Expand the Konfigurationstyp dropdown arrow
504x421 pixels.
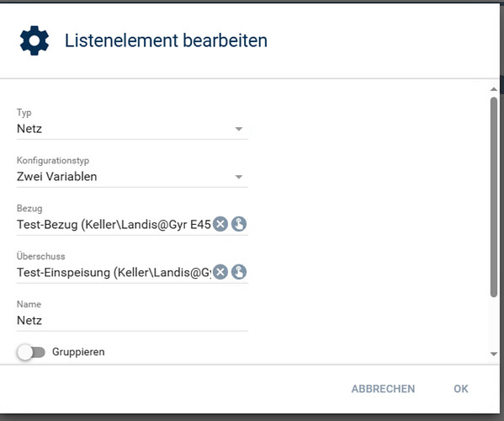point(238,177)
